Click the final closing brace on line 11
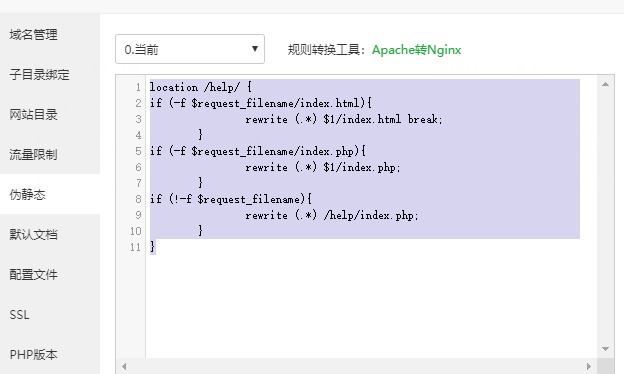Viewport: 624px width, 374px height. [152, 247]
